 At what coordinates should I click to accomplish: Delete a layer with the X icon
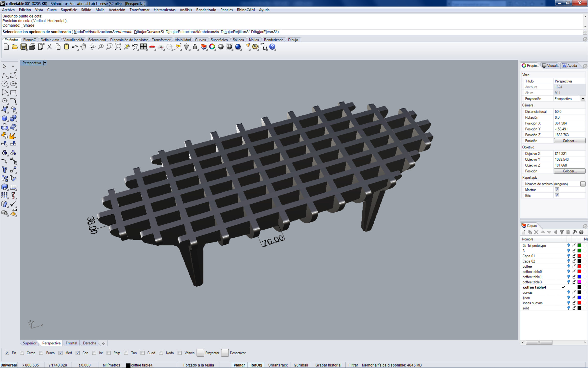(x=536, y=232)
